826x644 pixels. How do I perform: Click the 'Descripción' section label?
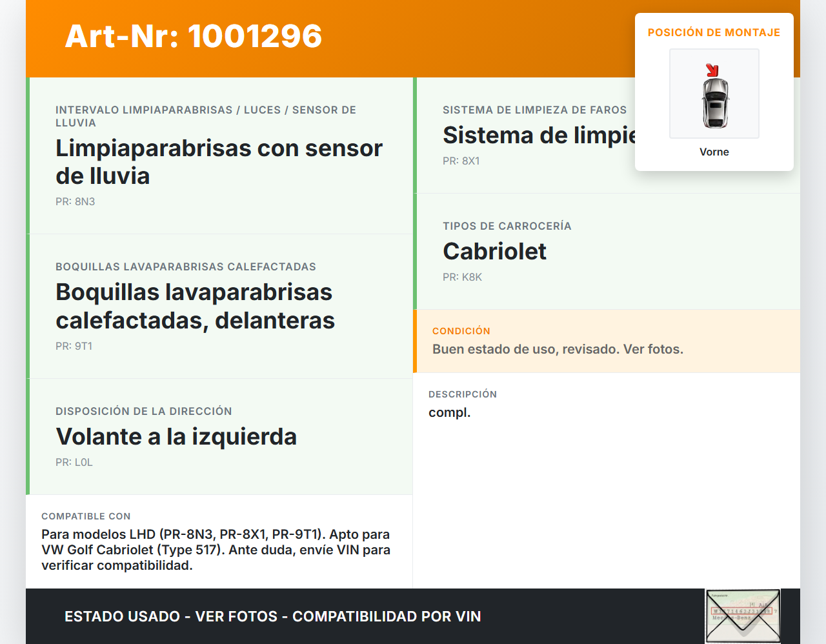[462, 394]
